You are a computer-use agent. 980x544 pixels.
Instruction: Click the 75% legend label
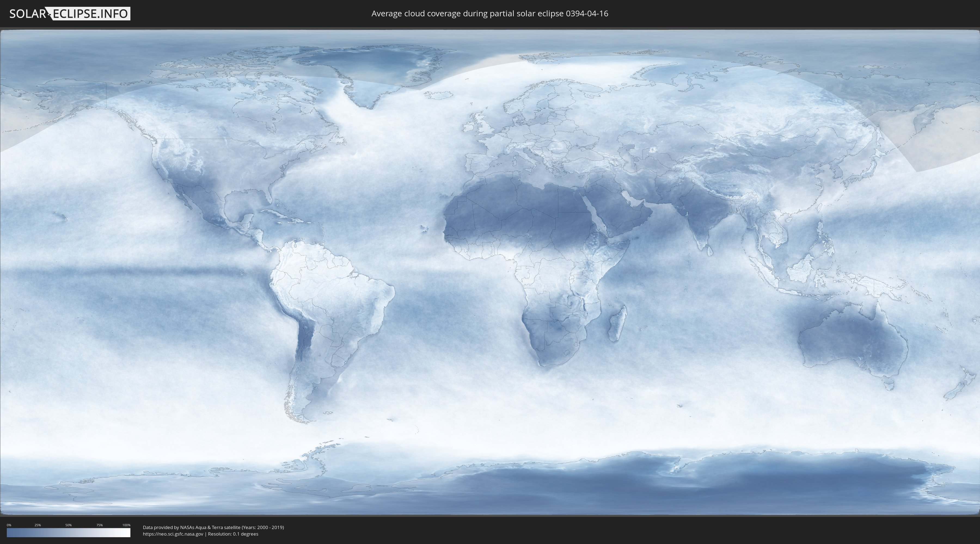pos(99,525)
